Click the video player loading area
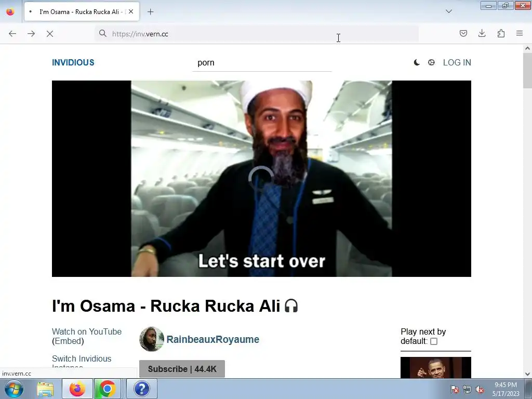The image size is (532, 399). [x=261, y=179]
